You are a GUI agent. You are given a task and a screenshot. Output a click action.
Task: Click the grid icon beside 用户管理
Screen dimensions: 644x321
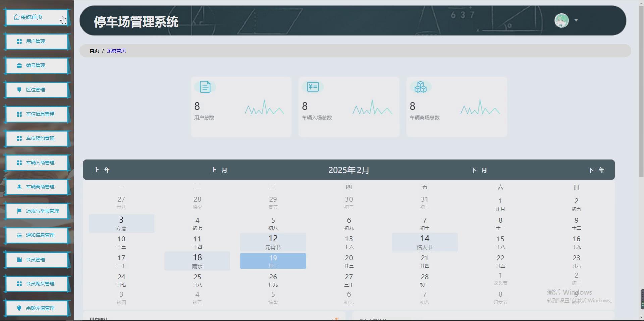[19, 41]
